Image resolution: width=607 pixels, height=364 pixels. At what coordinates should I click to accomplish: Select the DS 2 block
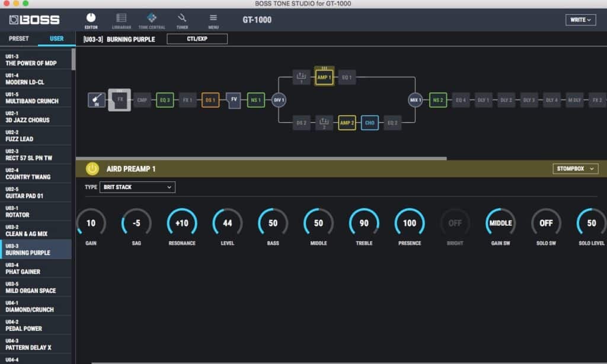(x=301, y=123)
